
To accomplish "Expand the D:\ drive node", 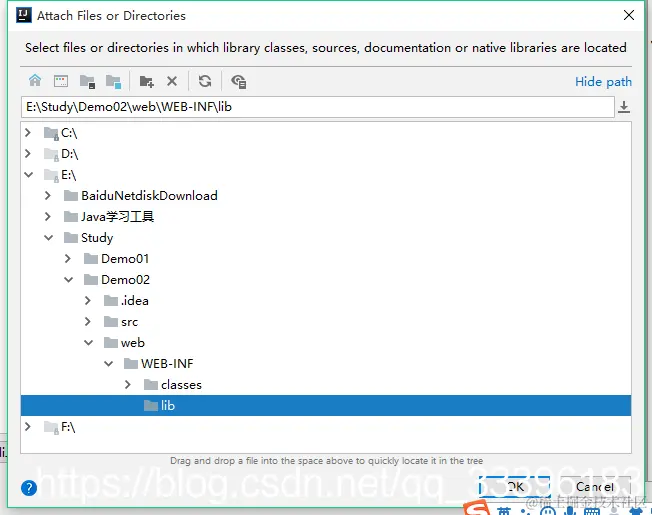I will pyautogui.click(x=28, y=153).
